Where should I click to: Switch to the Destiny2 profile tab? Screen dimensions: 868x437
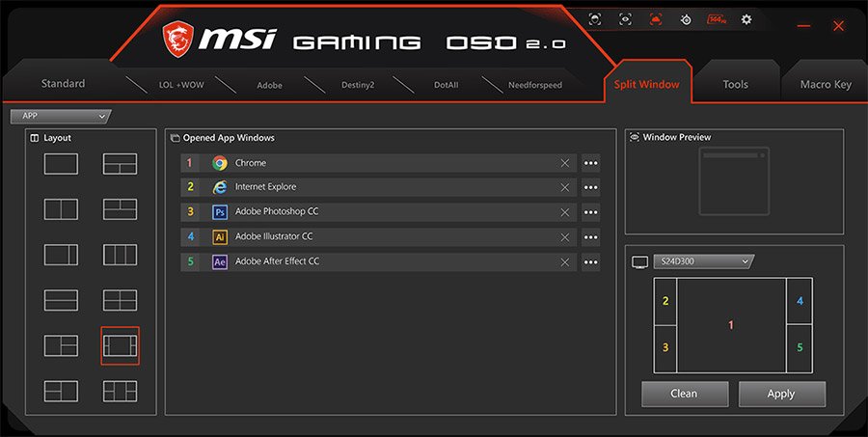[358, 85]
